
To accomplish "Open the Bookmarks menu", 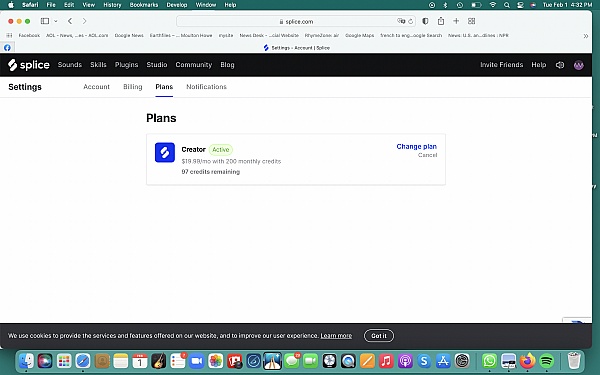I will click(144, 5).
